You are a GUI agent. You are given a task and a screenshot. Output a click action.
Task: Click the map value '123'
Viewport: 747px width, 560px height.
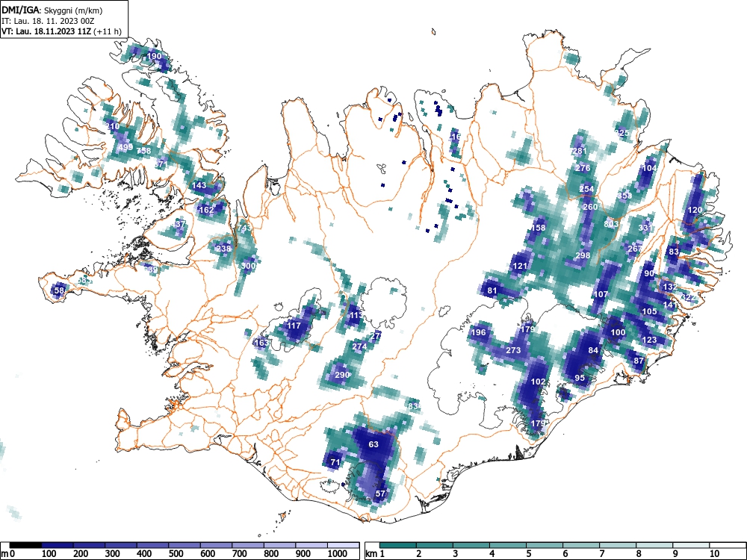[649, 340]
